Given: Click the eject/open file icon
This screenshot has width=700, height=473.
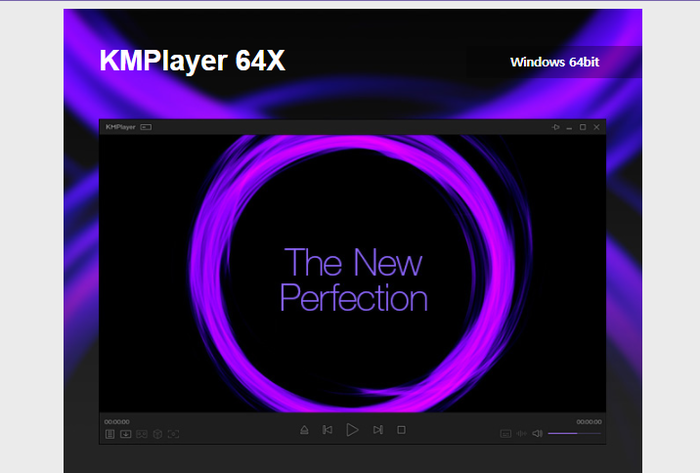Looking at the screenshot, I should click(304, 430).
